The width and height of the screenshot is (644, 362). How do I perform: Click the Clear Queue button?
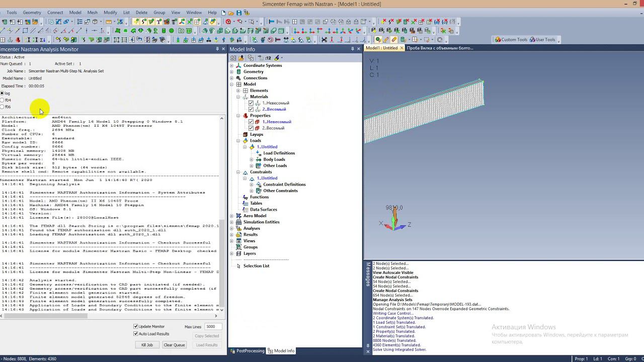click(174, 345)
